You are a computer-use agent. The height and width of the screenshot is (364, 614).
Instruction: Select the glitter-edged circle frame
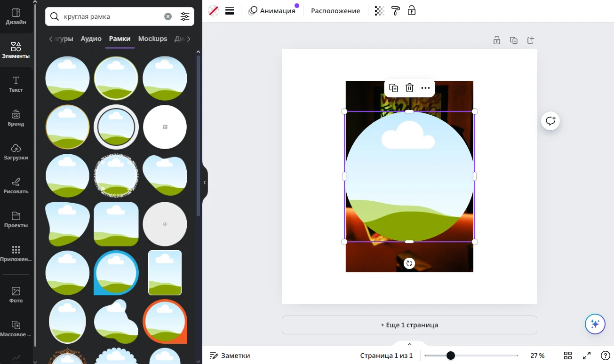[x=116, y=175]
